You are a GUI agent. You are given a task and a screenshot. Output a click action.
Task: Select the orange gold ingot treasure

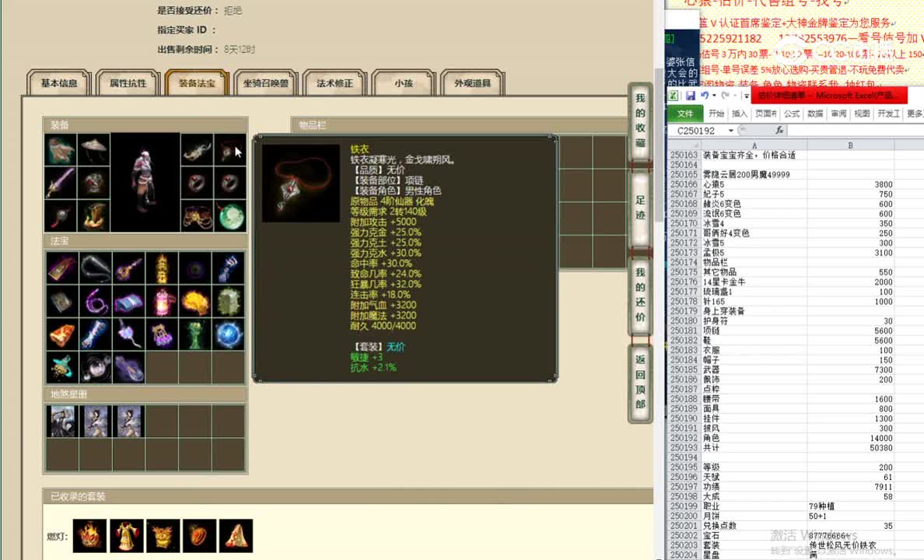pyautogui.click(x=62, y=334)
